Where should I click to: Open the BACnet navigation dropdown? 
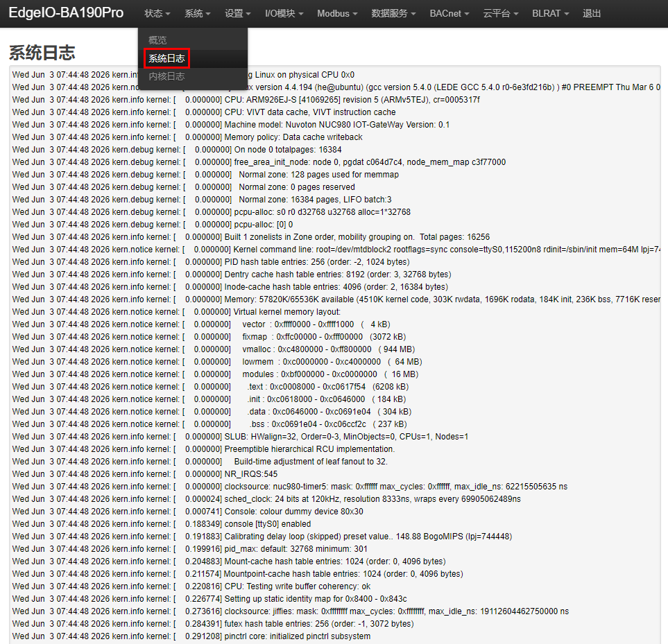(449, 14)
